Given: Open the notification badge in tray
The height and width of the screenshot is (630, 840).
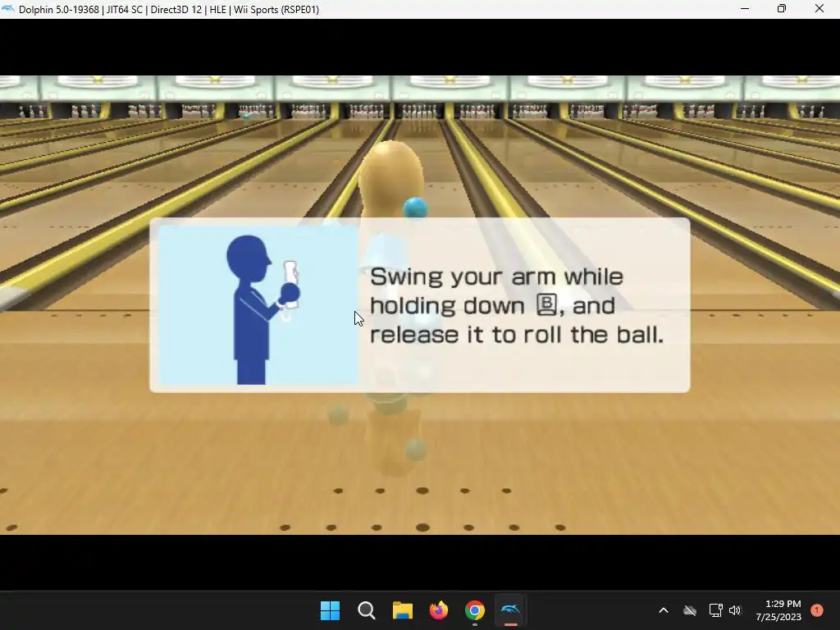Looking at the screenshot, I should (817, 610).
